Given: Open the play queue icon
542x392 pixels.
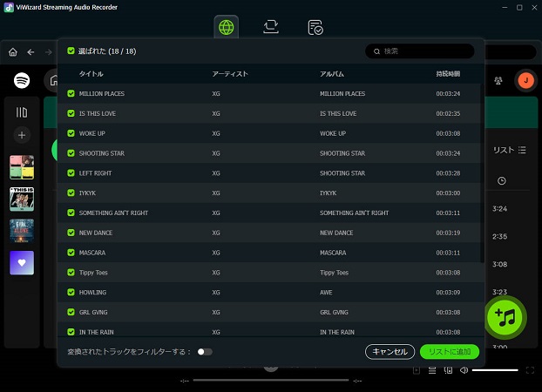Looking at the screenshot, I should tap(432, 370).
